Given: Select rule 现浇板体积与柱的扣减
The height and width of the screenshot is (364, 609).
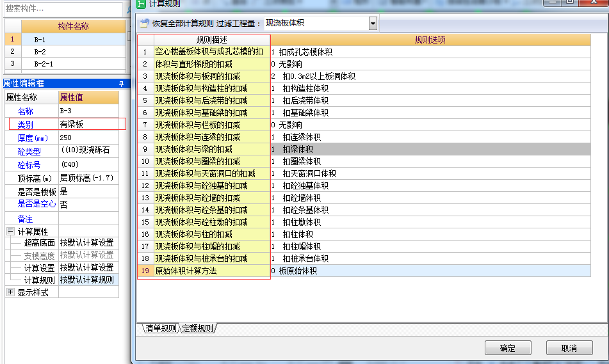Looking at the screenshot, I should (212, 234).
